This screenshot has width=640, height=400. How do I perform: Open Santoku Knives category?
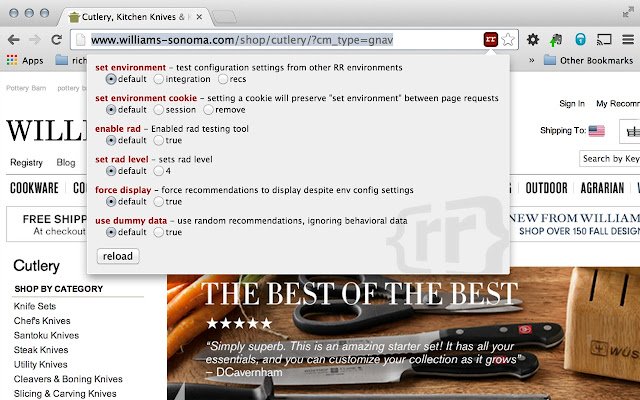(x=46, y=336)
